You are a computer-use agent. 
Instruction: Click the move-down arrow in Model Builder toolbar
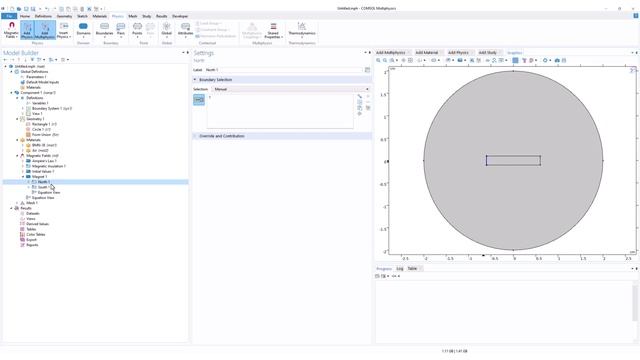coord(25,60)
